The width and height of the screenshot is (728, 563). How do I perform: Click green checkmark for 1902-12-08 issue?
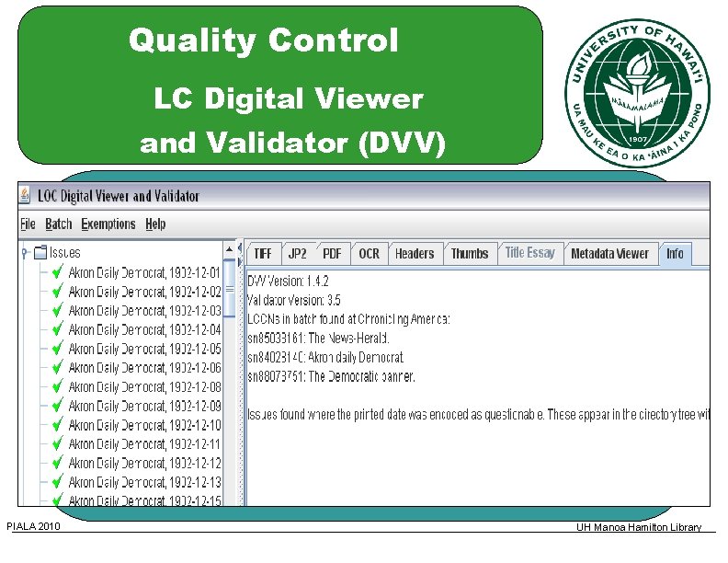point(58,385)
